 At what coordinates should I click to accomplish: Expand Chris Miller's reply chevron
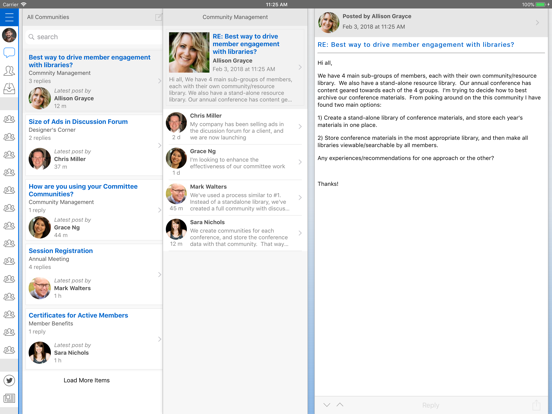click(x=300, y=126)
